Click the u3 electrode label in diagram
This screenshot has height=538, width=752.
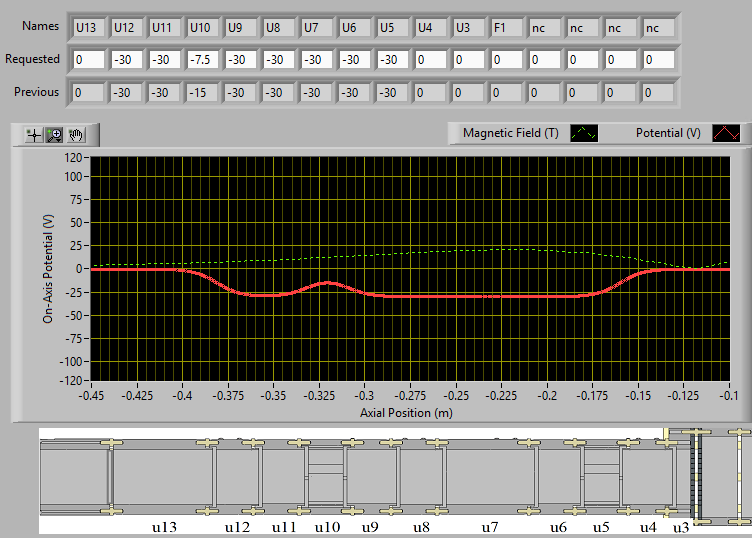[681, 528]
